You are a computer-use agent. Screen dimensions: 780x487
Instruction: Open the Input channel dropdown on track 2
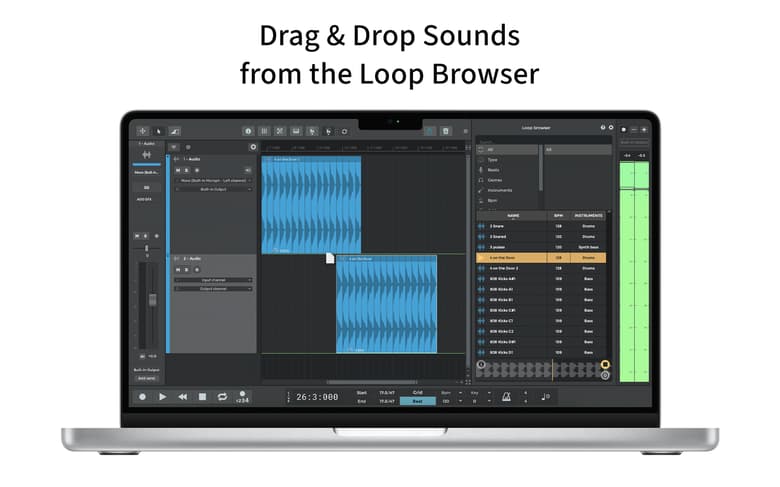[214, 280]
